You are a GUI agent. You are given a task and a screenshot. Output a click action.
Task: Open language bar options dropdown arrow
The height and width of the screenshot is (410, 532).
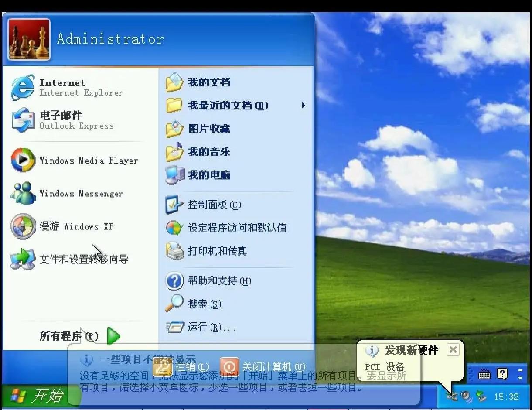520,374
